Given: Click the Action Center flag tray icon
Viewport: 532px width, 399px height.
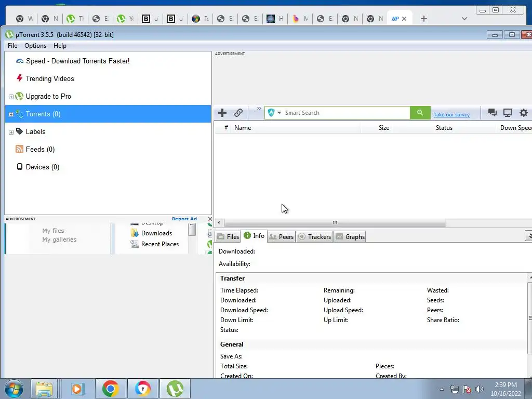Looking at the screenshot, I should pos(467,389).
